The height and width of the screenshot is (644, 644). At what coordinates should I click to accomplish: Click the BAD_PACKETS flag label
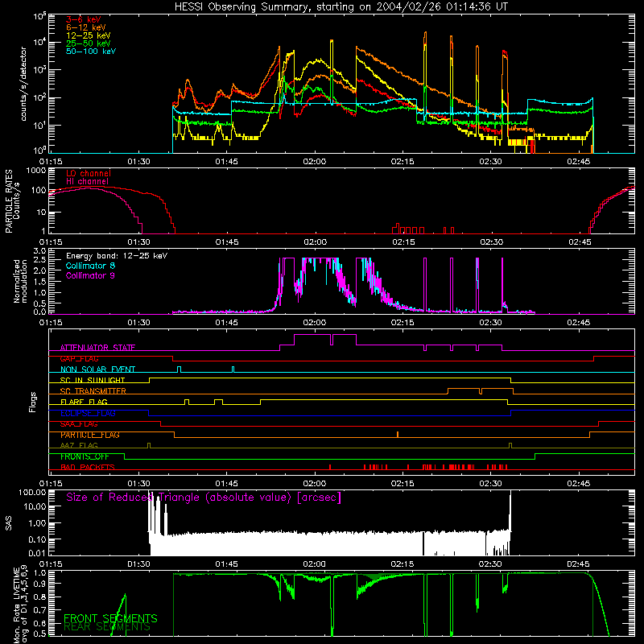(x=87, y=468)
